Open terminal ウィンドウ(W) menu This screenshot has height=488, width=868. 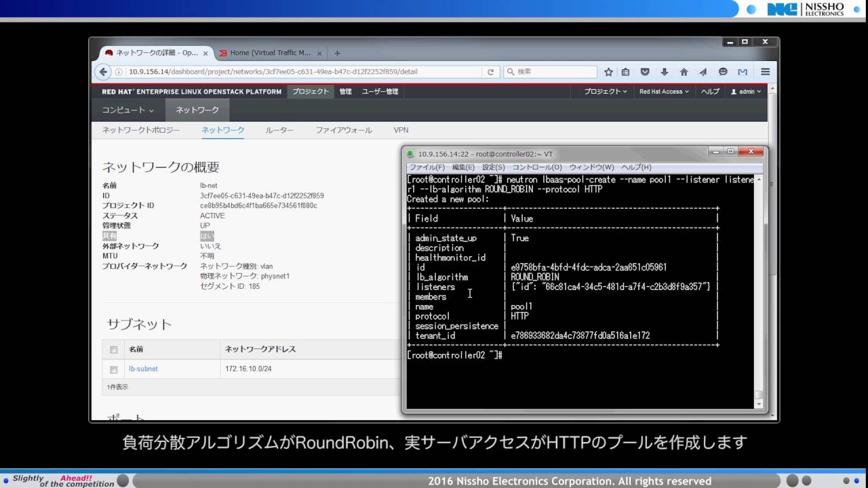pyautogui.click(x=591, y=167)
